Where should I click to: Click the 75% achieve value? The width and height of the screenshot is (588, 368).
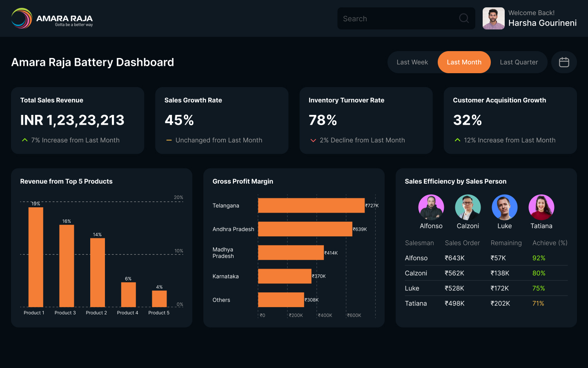click(539, 288)
